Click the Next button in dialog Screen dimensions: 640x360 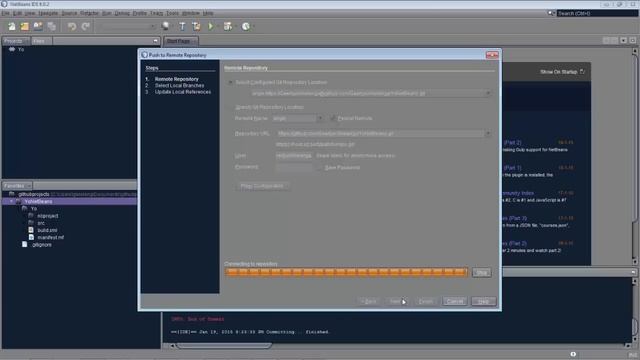(396, 301)
